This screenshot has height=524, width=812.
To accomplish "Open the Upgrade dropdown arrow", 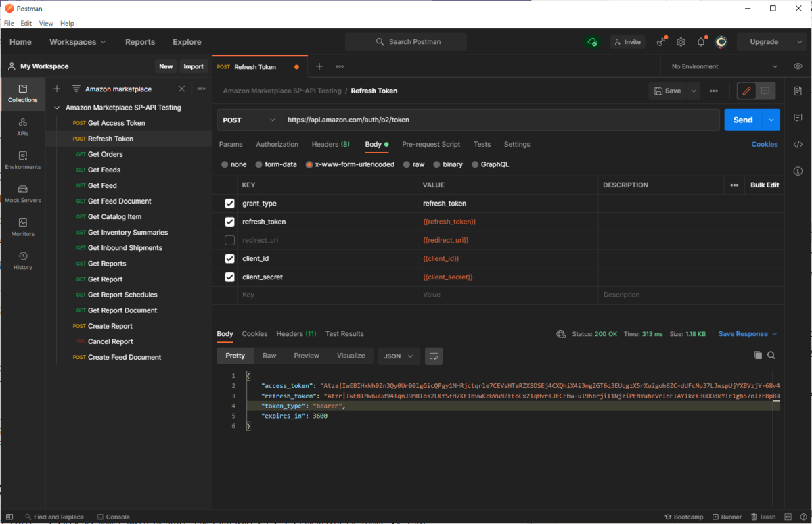I will tap(798, 42).
